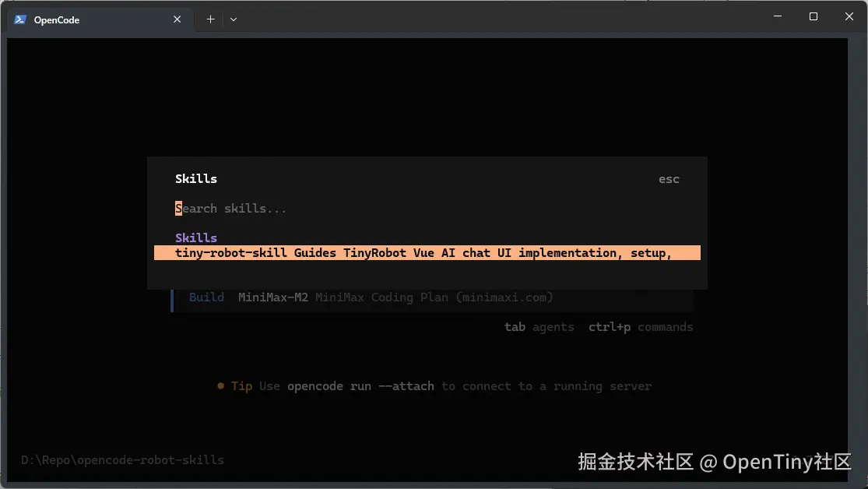Expand the new-tab profile dropdown

click(x=234, y=19)
